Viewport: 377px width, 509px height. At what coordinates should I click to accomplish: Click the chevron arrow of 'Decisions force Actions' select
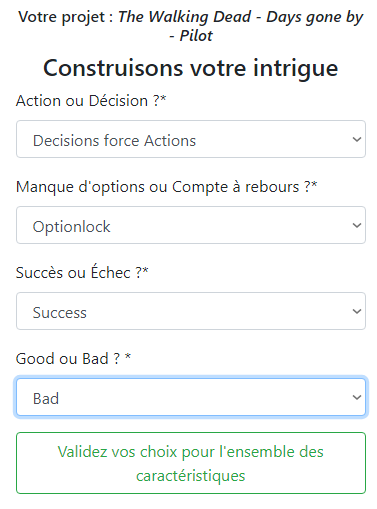point(357,139)
